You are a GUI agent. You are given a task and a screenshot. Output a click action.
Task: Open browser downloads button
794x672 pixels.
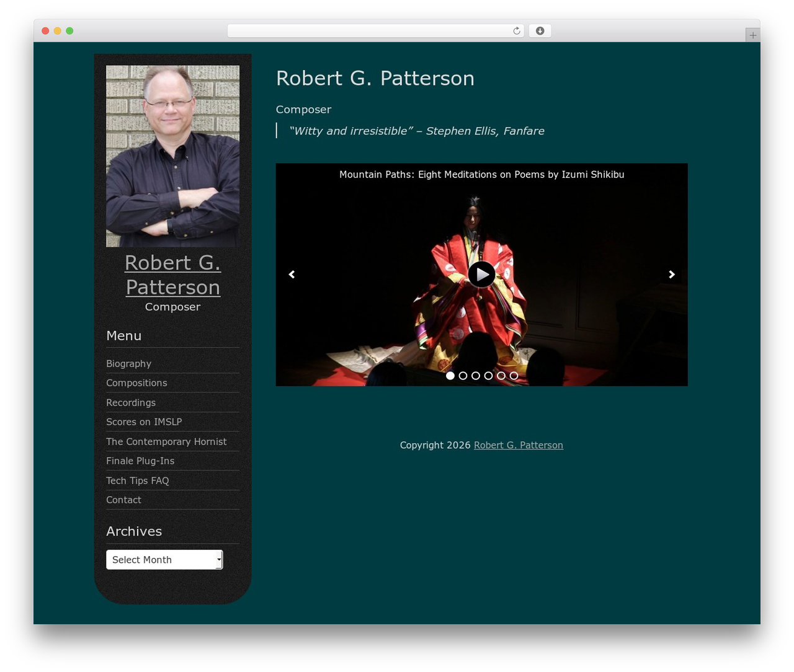click(540, 31)
